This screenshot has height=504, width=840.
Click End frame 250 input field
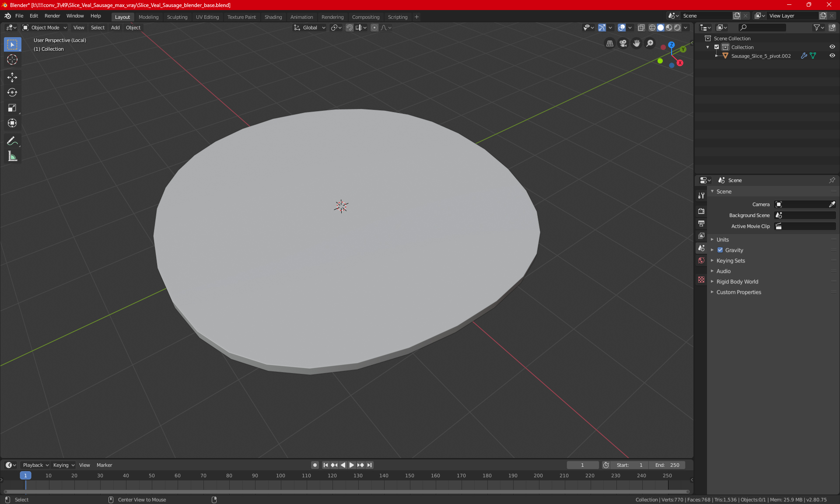[x=668, y=464]
